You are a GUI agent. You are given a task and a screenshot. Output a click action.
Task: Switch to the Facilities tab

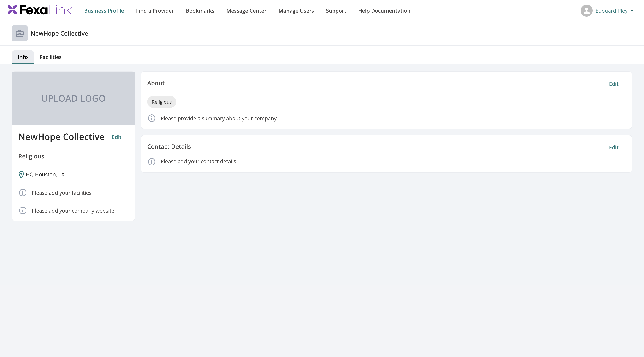(50, 57)
